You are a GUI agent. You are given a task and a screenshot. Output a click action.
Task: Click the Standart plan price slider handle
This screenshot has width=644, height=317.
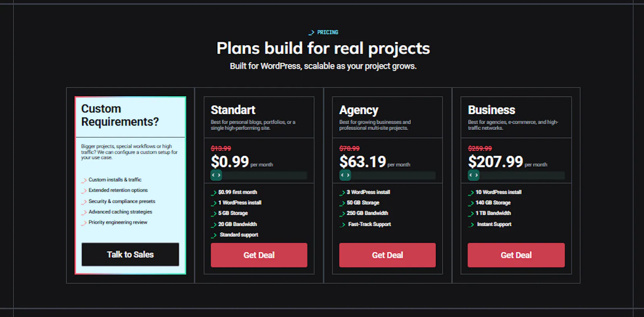tap(216, 175)
